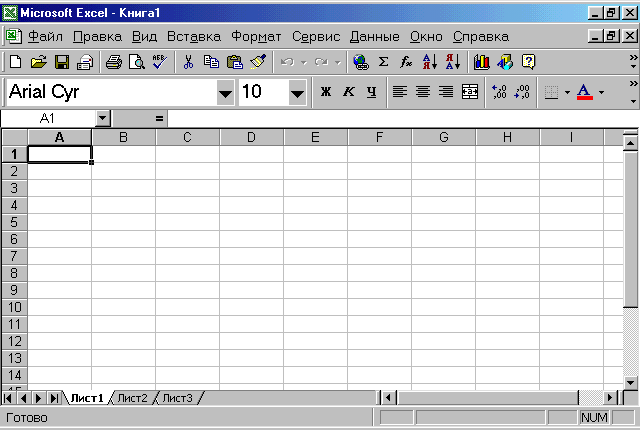
Task: Open the Arial Cyr font dropdown
Action: tap(225, 92)
